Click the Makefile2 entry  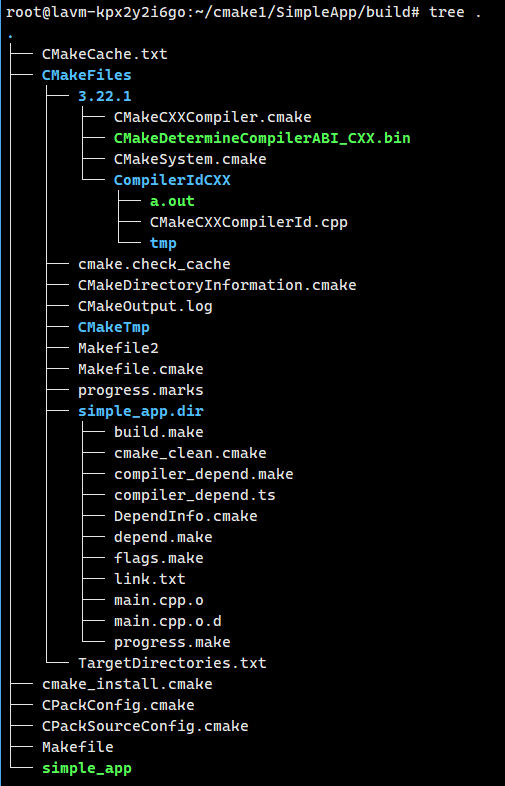point(118,348)
